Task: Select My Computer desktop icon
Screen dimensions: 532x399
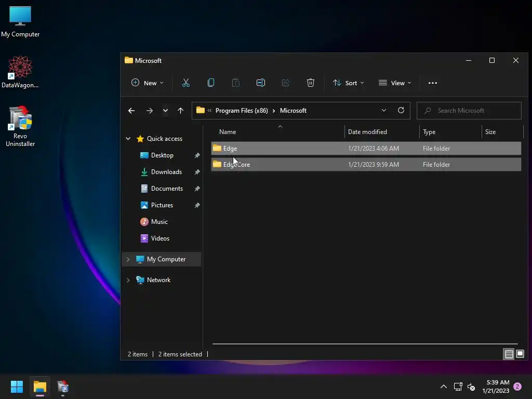Action: pos(20,22)
